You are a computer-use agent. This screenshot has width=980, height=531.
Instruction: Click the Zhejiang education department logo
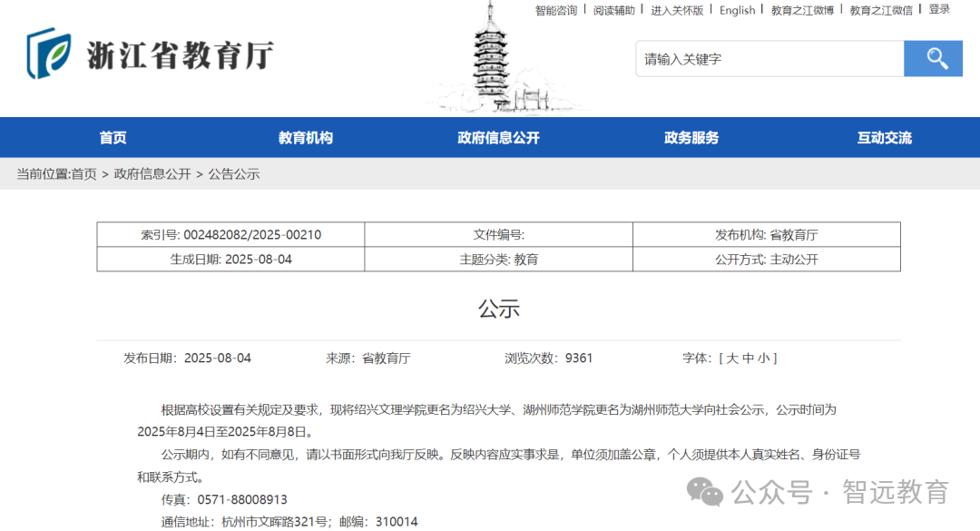click(x=49, y=54)
